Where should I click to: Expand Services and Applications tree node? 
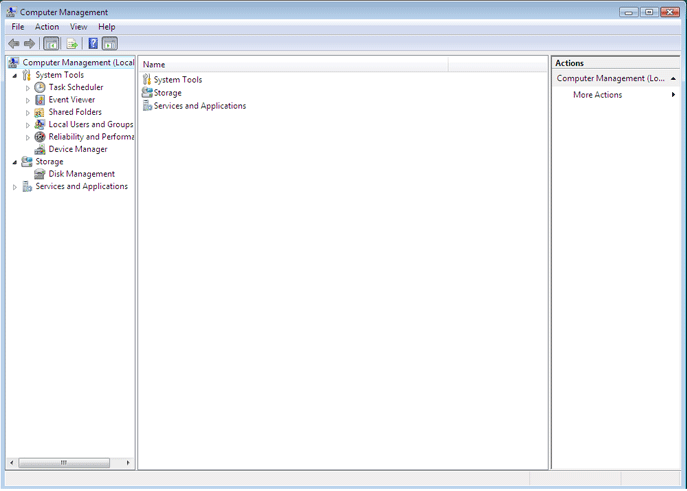click(15, 187)
